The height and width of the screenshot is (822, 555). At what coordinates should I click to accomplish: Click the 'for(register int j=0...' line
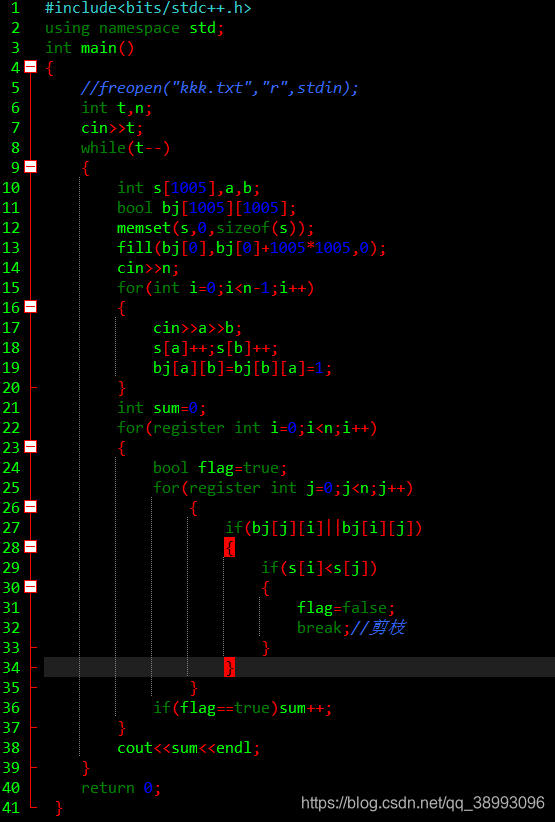click(x=283, y=488)
